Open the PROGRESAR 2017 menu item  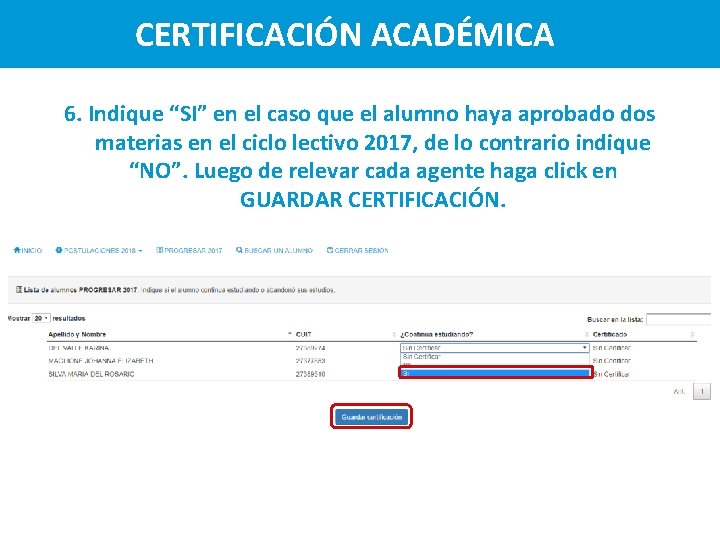pyautogui.click(x=189, y=250)
